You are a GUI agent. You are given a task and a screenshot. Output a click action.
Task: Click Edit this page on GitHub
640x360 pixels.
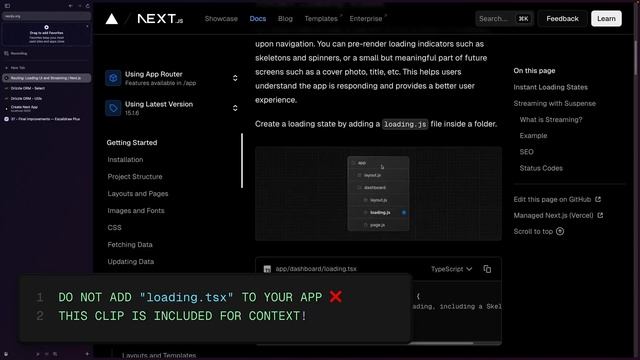click(552, 199)
